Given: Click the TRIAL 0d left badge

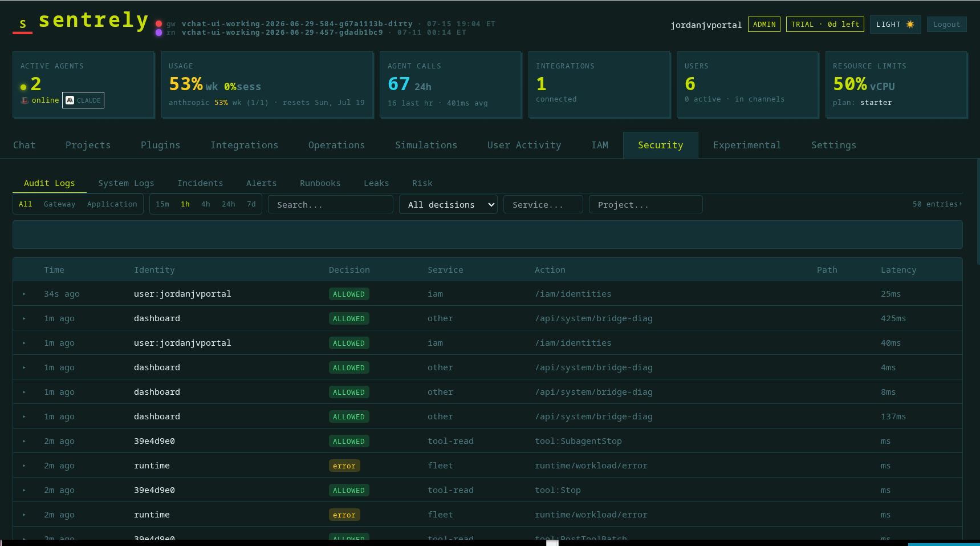Looking at the screenshot, I should tap(825, 25).
